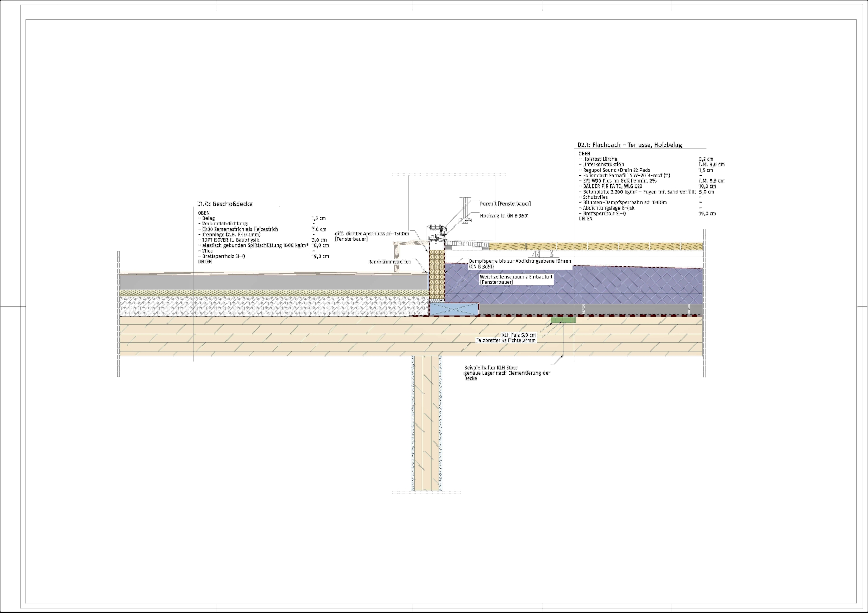Image resolution: width=868 pixels, height=613 pixels.
Task: Select '– Bitumen-Dampfsperrbahn sd=1500m' text
Action: pos(623,202)
